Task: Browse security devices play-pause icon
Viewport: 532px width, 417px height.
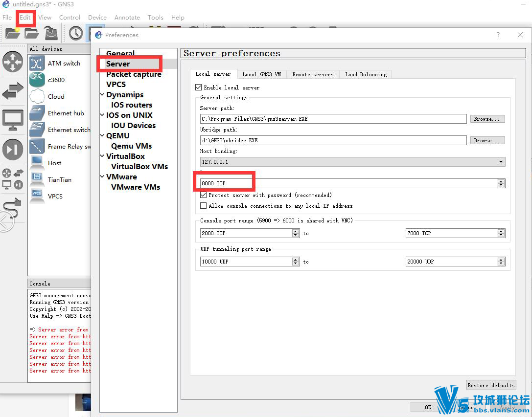Action: point(13,150)
